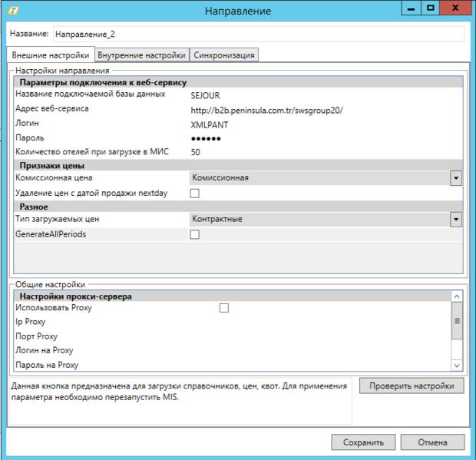
Task: Expand the Тип загружаемых цен dropdown
Action: pos(456,220)
